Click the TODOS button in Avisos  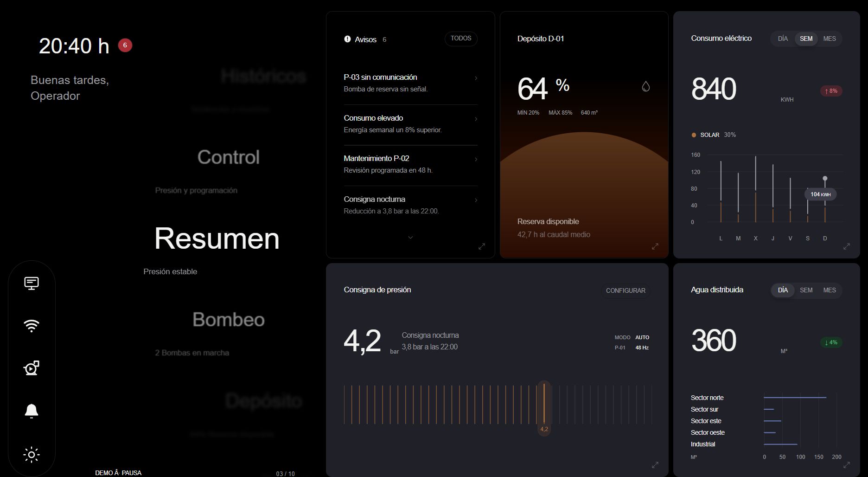(x=461, y=39)
